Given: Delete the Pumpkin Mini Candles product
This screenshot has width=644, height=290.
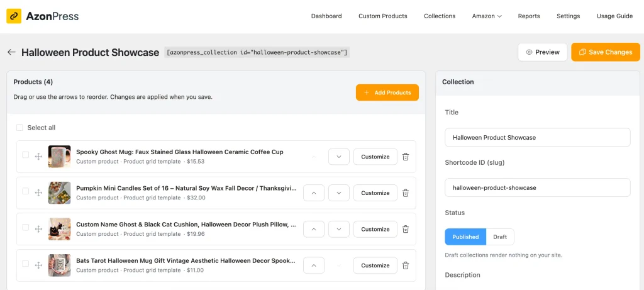Looking at the screenshot, I should (x=406, y=192).
